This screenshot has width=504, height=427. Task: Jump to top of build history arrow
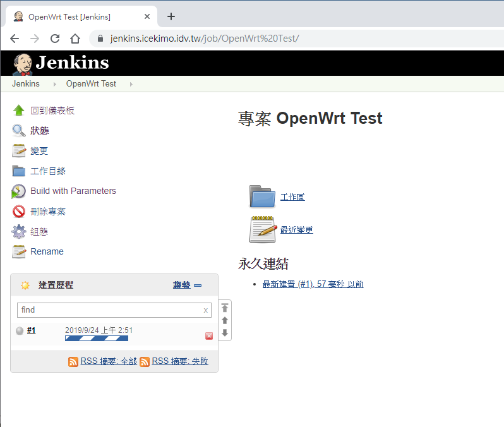pos(225,308)
